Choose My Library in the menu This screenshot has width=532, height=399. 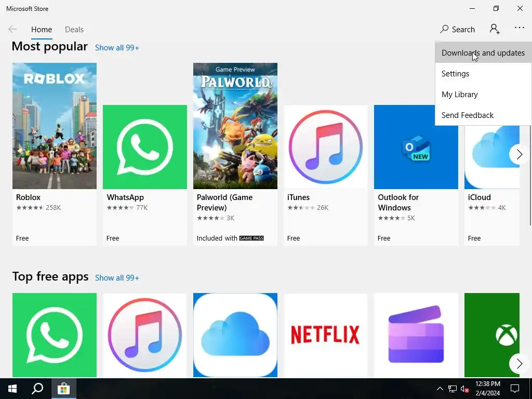point(483,95)
